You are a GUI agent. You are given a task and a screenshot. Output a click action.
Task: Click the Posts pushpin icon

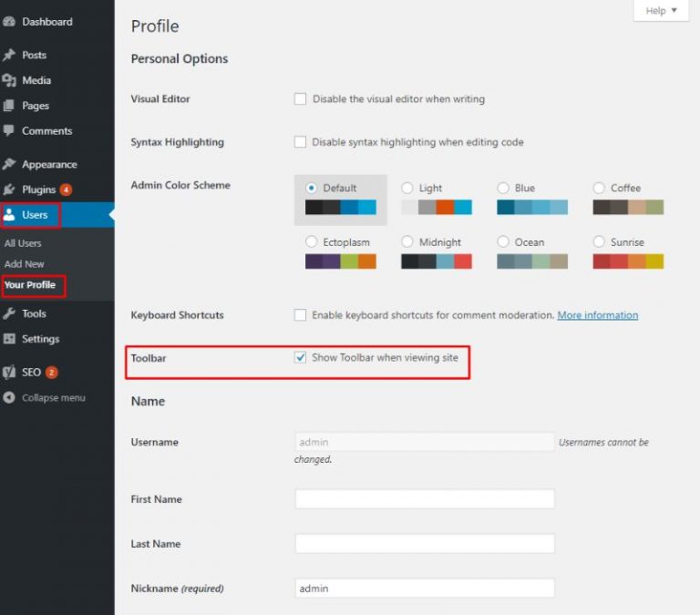(9, 55)
